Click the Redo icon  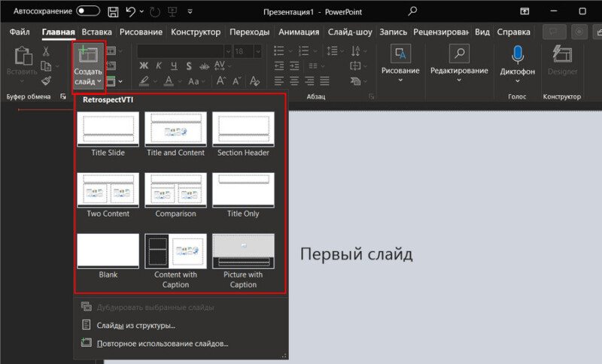point(155,12)
